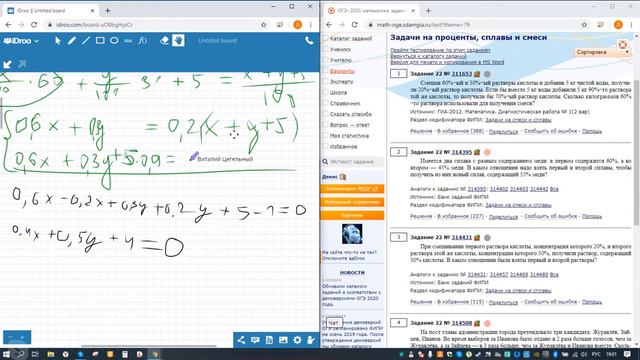
Task: Click the second orange sidebar button above Карточки
Action: [352, 202]
